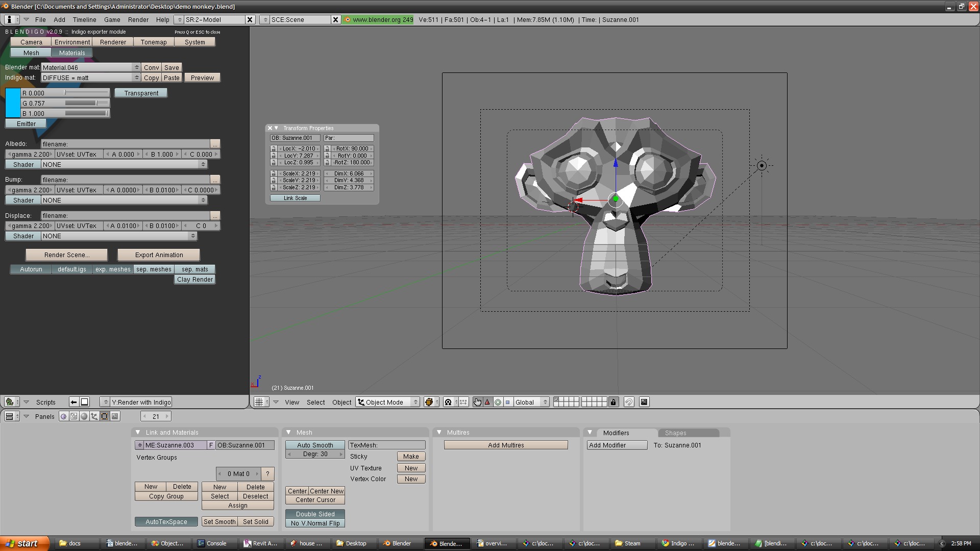980x551 pixels.
Task: Toggle the layer lock padlock icon
Action: click(614, 402)
